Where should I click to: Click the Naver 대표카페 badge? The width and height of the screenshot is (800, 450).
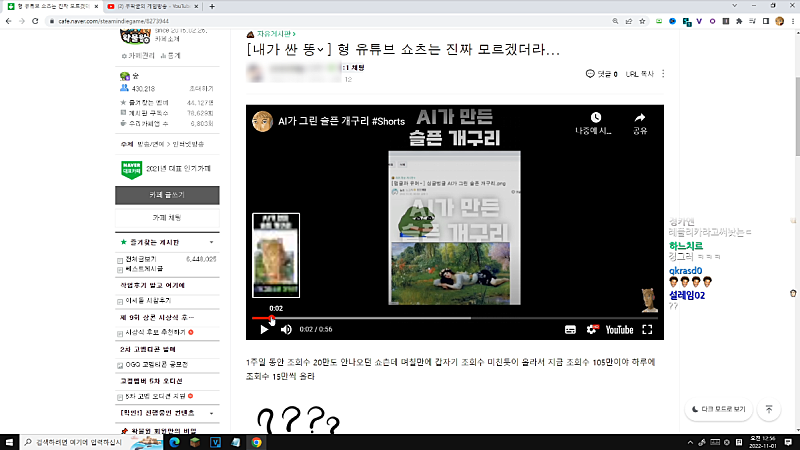[132, 169]
